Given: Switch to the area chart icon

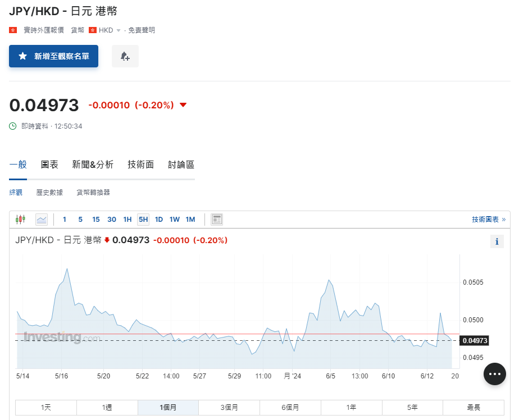Looking at the screenshot, I should tap(41, 219).
